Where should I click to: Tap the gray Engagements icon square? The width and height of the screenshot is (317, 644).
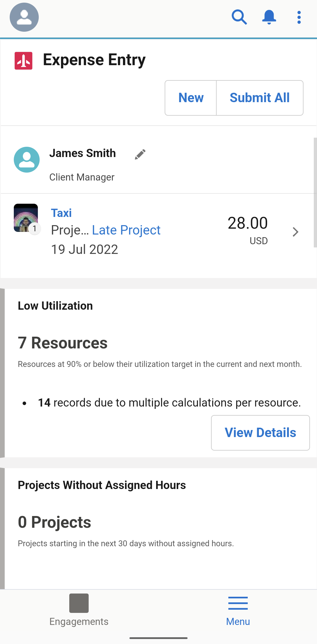[x=79, y=603]
